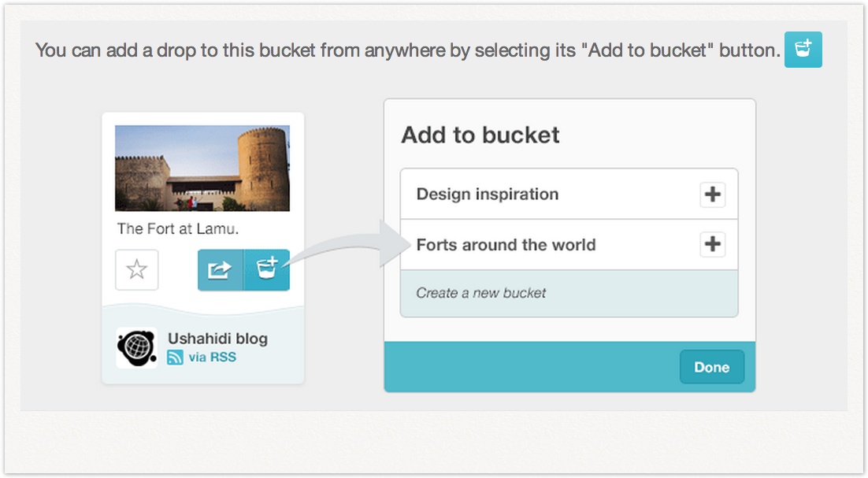Click the teal bucket icon beside instruction text
This screenshot has width=868, height=478.
click(x=803, y=50)
